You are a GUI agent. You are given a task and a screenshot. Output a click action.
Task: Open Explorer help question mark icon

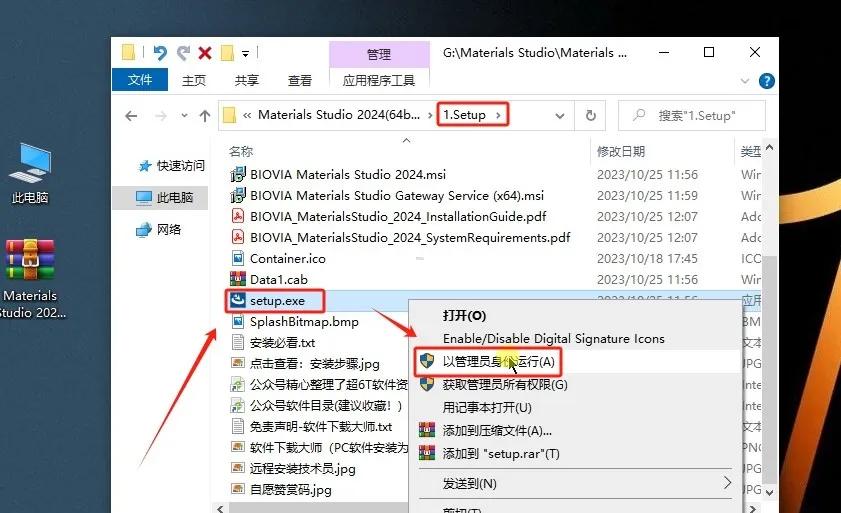[766, 81]
